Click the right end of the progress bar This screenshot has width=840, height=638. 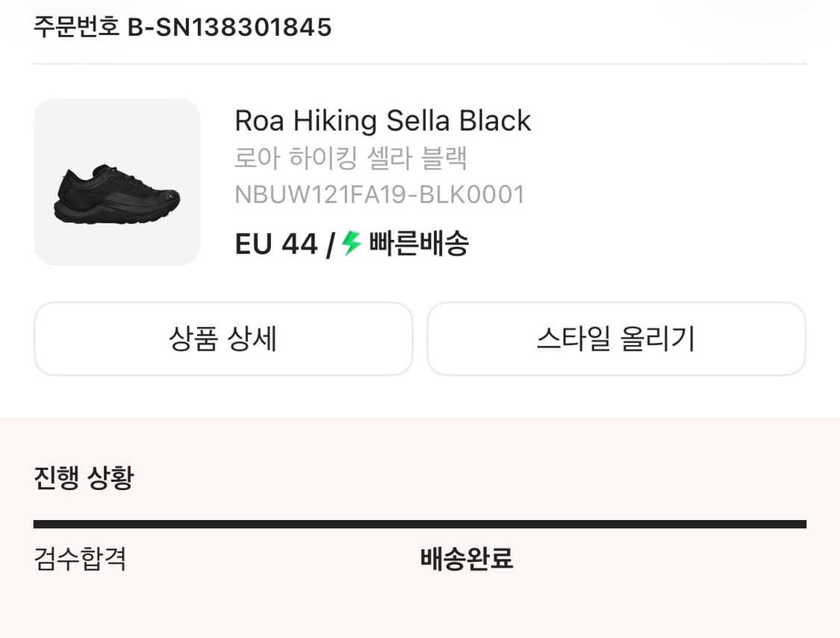pyautogui.click(x=799, y=524)
